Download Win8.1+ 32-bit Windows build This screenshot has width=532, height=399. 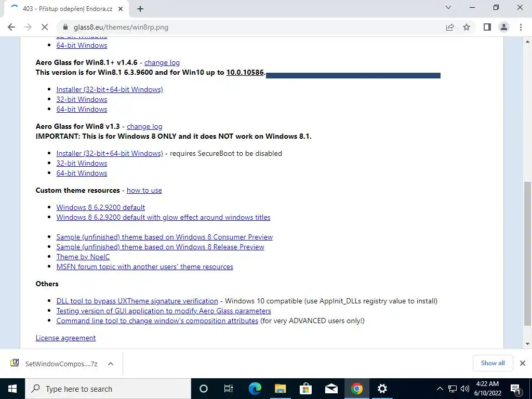click(x=82, y=99)
